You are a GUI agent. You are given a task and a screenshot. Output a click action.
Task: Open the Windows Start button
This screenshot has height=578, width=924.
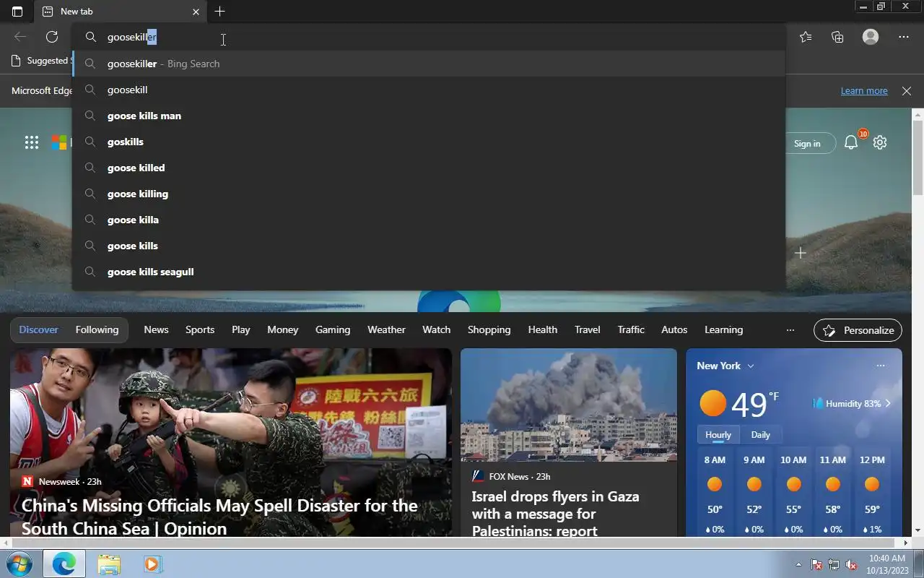point(19,564)
